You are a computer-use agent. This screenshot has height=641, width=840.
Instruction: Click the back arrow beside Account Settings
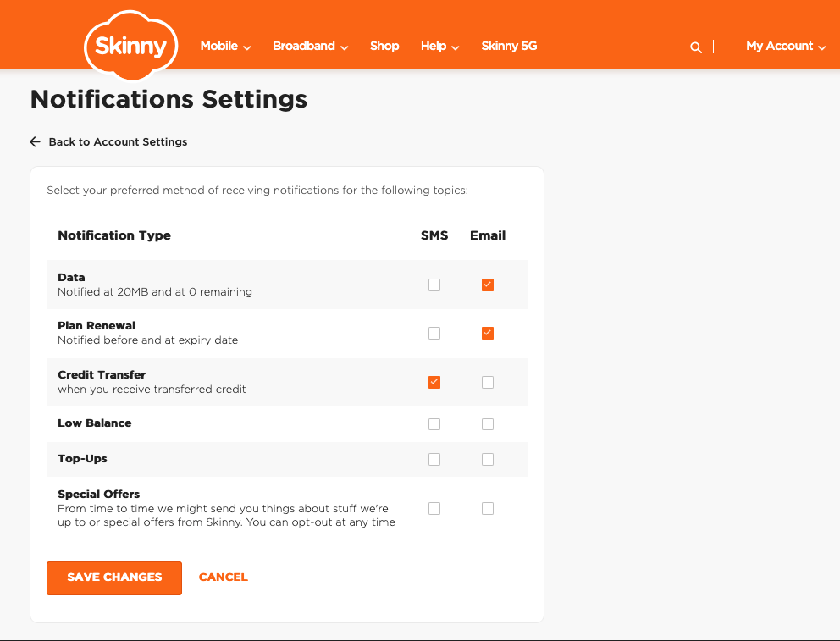click(x=35, y=141)
